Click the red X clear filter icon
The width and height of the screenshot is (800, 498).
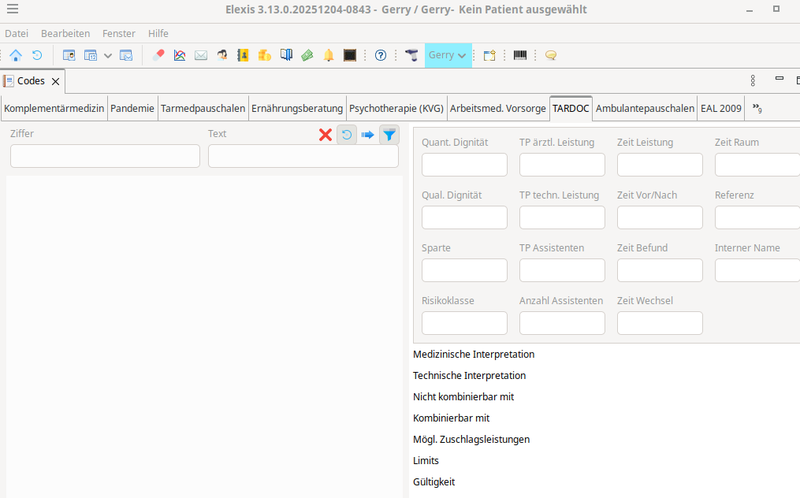[x=326, y=135]
